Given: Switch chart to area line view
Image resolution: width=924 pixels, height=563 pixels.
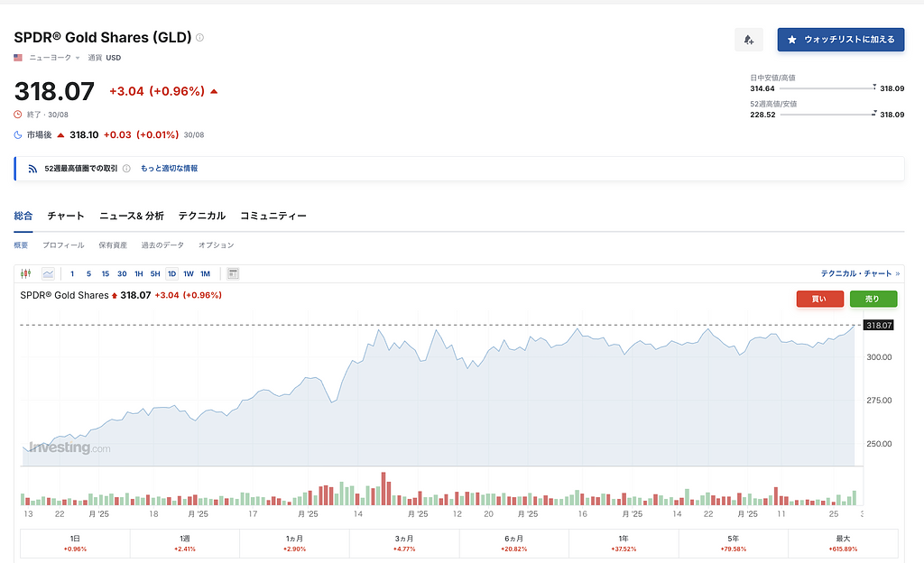Looking at the screenshot, I should (x=48, y=273).
